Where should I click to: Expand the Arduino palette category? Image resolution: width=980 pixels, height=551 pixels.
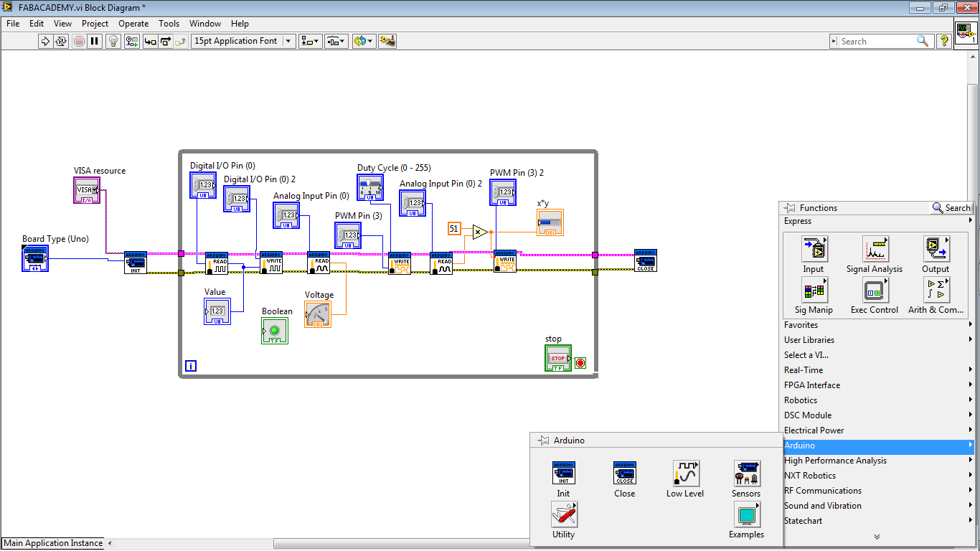point(877,446)
